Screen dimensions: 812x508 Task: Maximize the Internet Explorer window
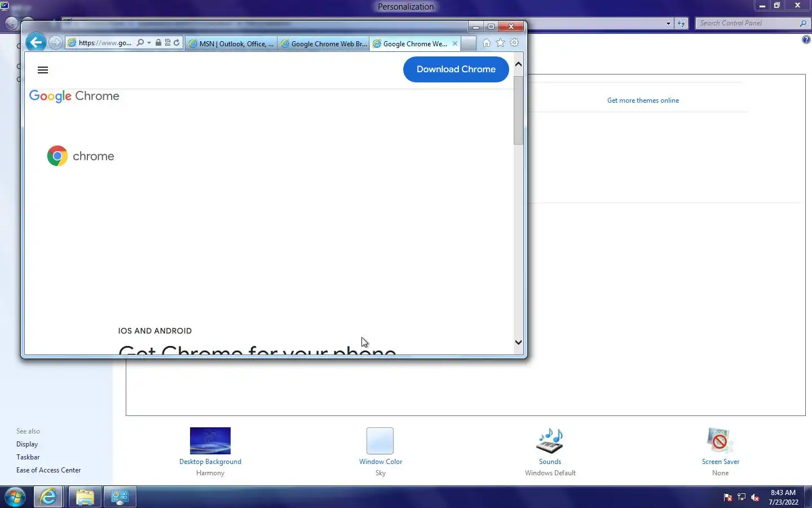(491, 27)
